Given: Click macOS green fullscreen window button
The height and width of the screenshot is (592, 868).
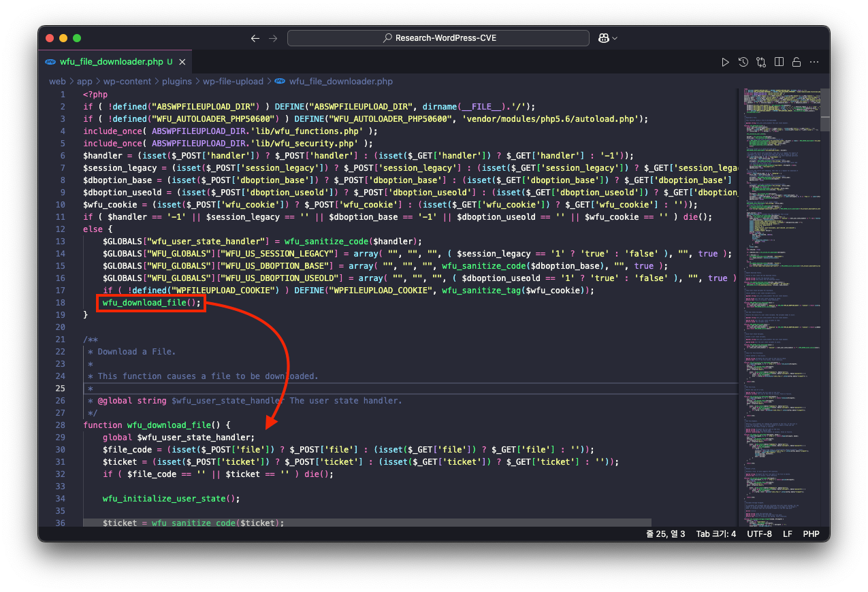Looking at the screenshot, I should (x=77, y=38).
